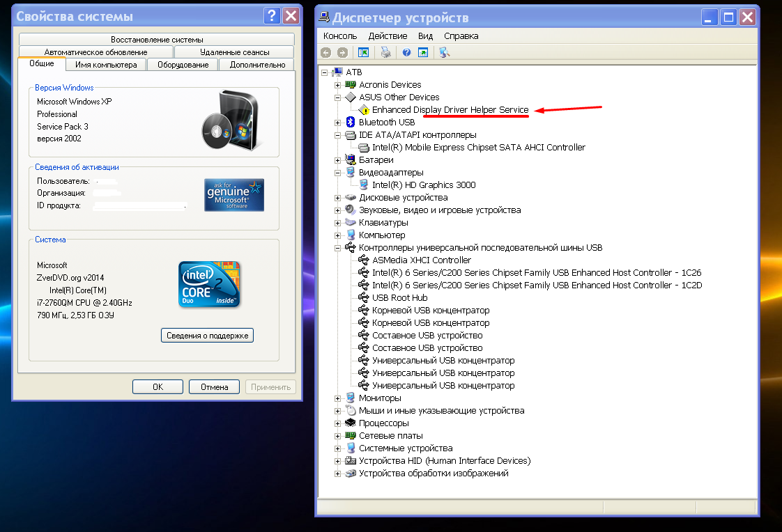
Task: Select the Intel(R) HD Graphics 3000 device icon
Action: [364, 185]
